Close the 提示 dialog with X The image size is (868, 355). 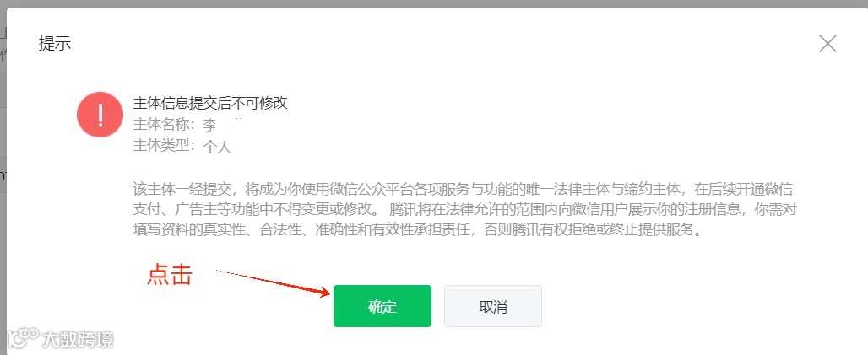tap(827, 43)
